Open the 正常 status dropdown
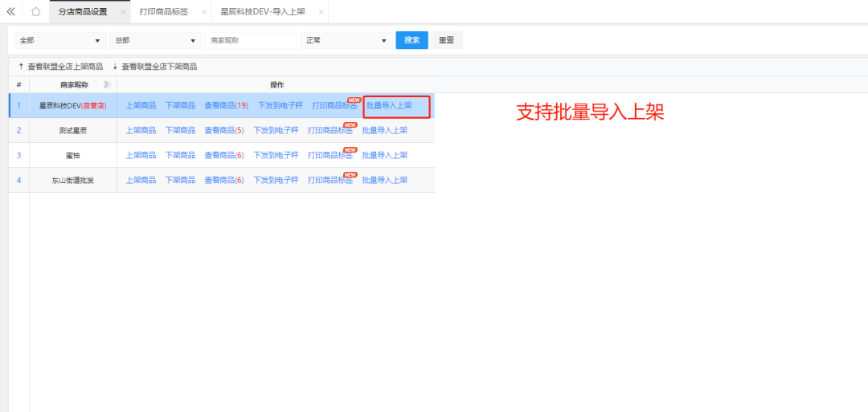Screen dimensions: 868x412 tap(346, 40)
